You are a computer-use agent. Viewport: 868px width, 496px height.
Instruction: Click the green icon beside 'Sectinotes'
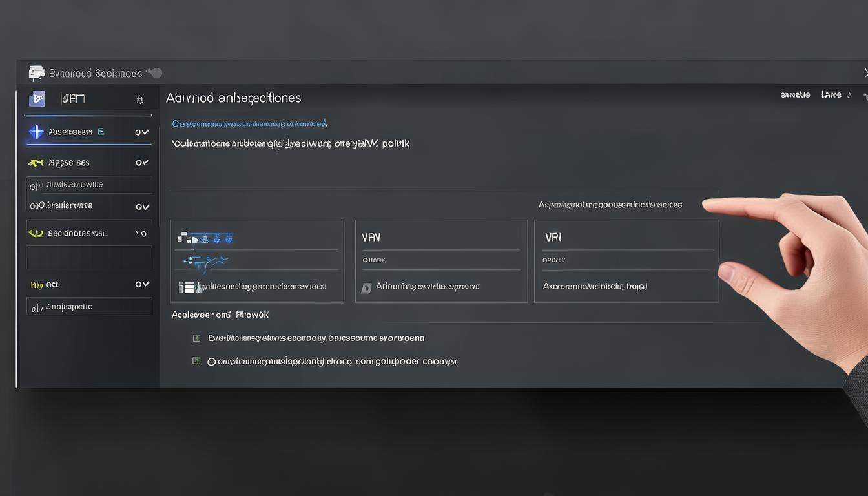[x=36, y=233]
